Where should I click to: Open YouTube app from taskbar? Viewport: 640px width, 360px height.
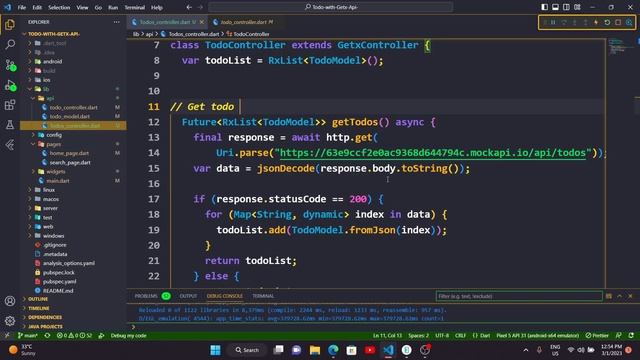370,350
